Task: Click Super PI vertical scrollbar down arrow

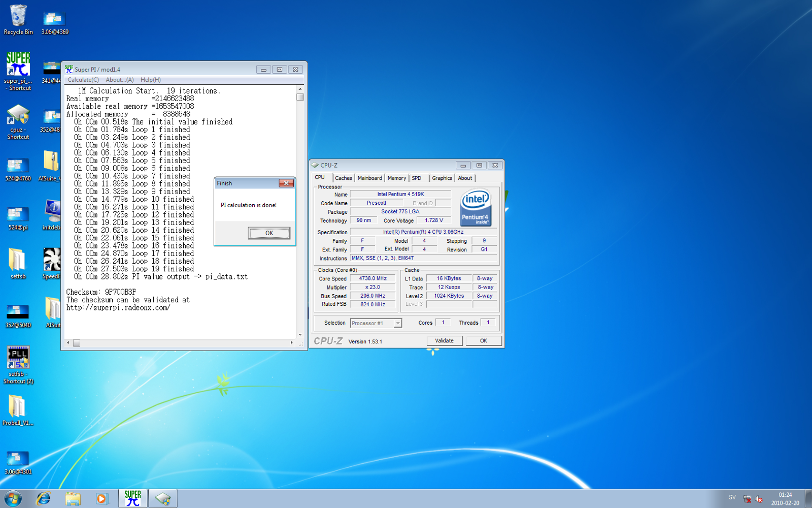Action: [300, 334]
